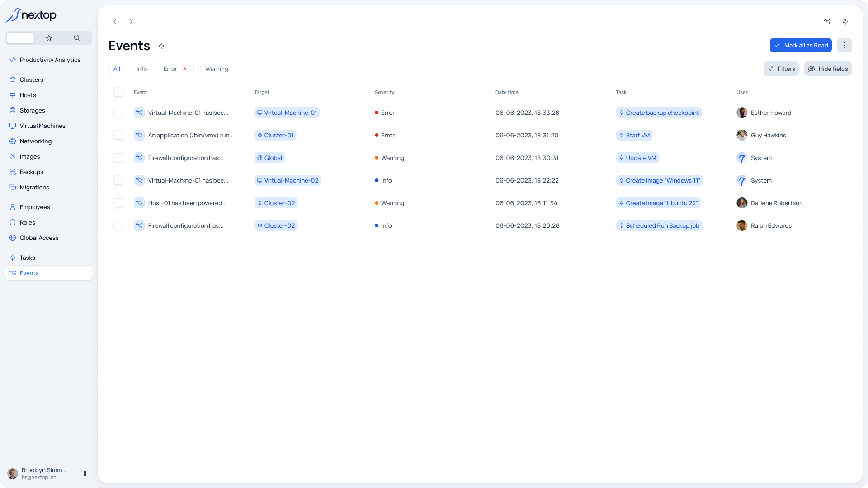Click Scheduled Run Backup job task
The height and width of the screenshot is (488, 868).
[659, 225]
